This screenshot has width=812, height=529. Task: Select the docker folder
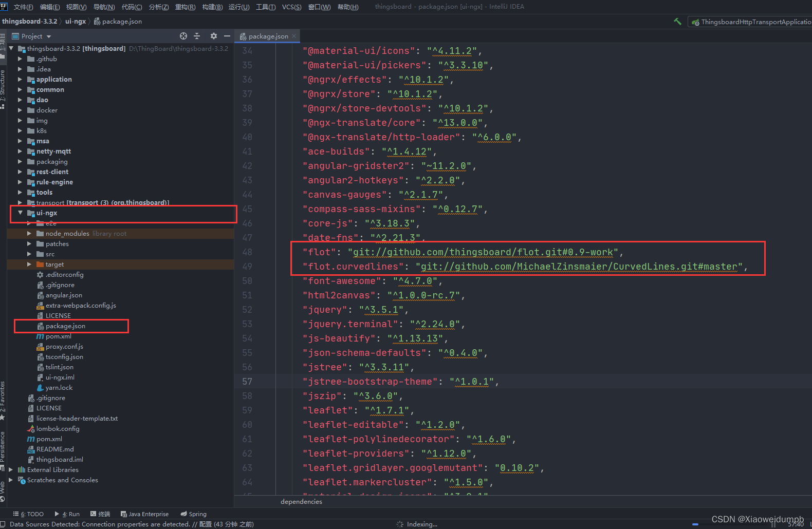tap(47, 110)
